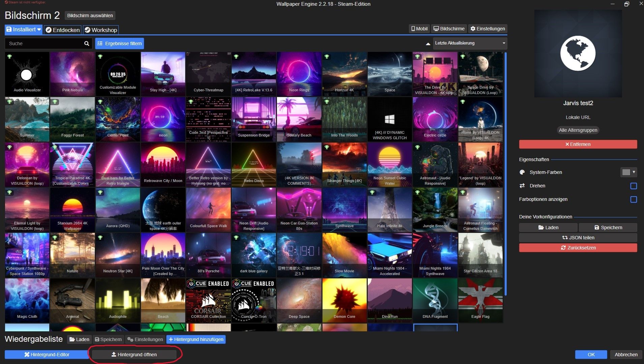Click the Alle Altersgruppen tag
Image resolution: width=644 pixels, height=364 pixels.
[x=578, y=130]
